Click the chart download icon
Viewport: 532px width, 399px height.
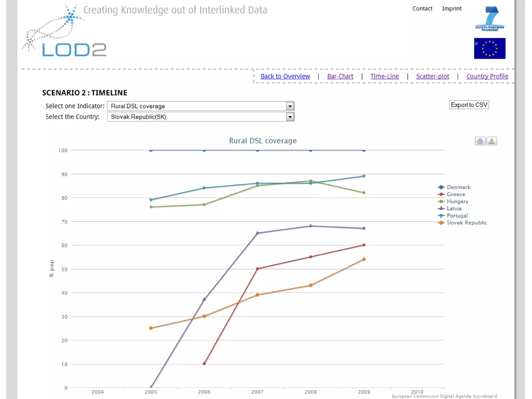491,141
